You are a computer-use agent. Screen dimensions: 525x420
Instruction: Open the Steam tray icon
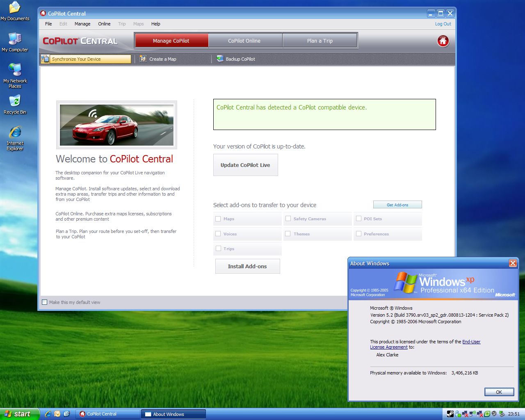click(450, 414)
